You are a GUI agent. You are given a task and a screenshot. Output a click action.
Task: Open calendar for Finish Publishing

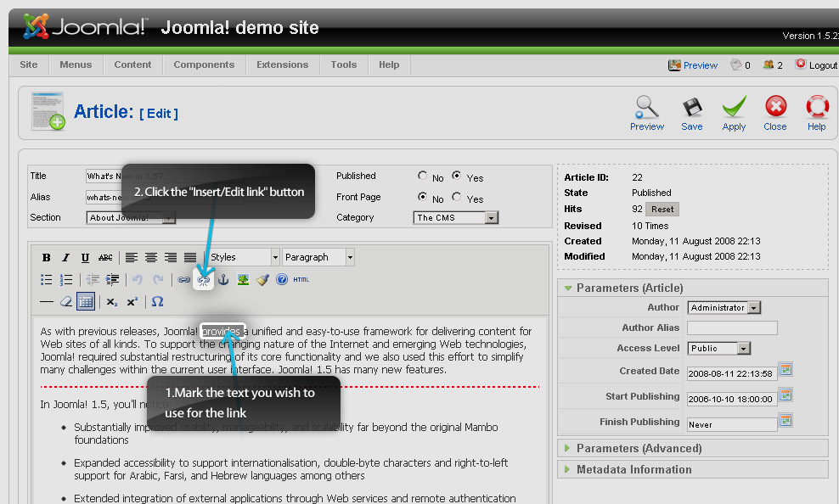pyautogui.click(x=786, y=420)
